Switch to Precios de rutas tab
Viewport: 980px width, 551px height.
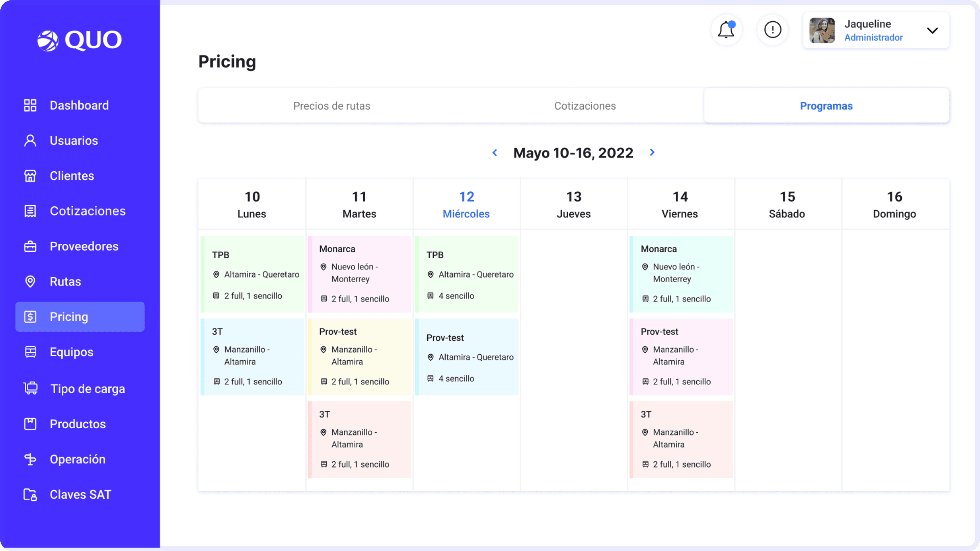(332, 106)
